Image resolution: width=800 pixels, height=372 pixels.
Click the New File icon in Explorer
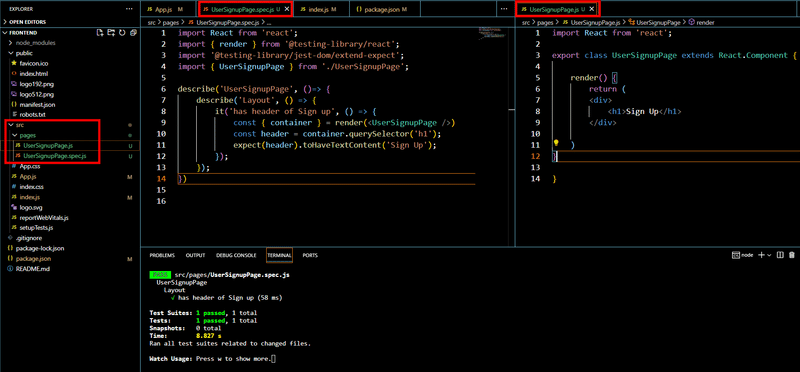[x=101, y=33]
